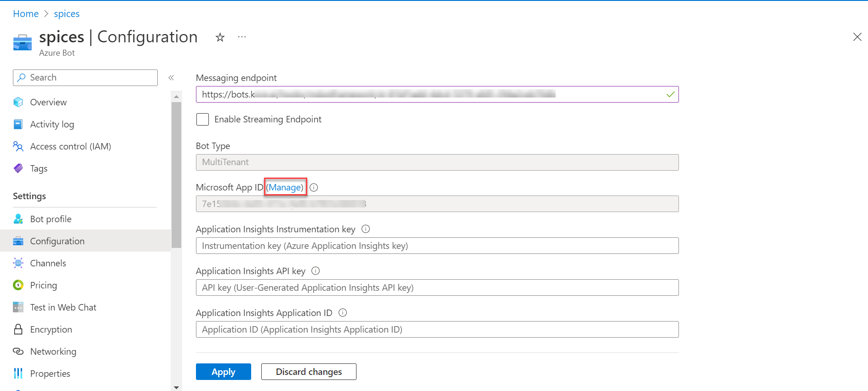Click the Encryption padlock icon

[x=18, y=329]
